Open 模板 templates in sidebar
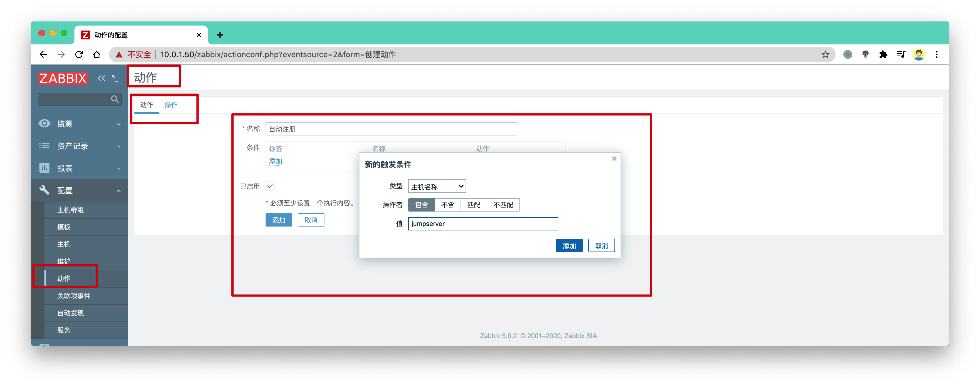980x387 pixels. click(x=86, y=227)
